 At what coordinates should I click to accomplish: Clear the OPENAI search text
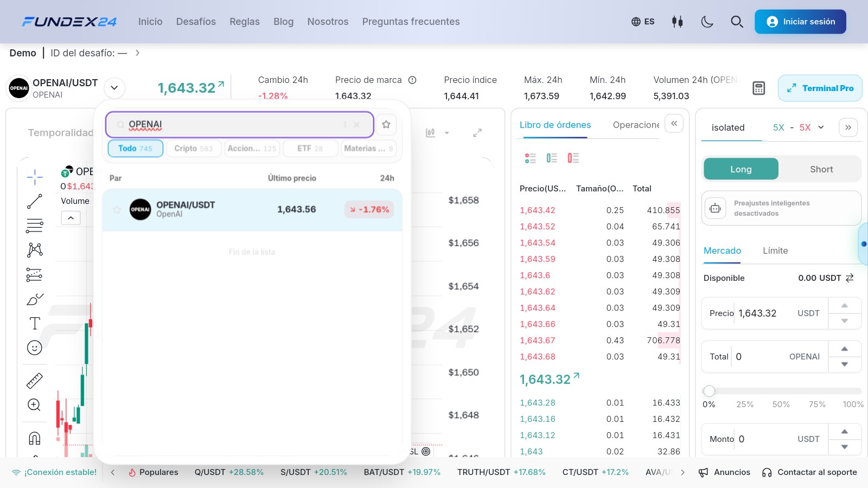click(x=356, y=125)
